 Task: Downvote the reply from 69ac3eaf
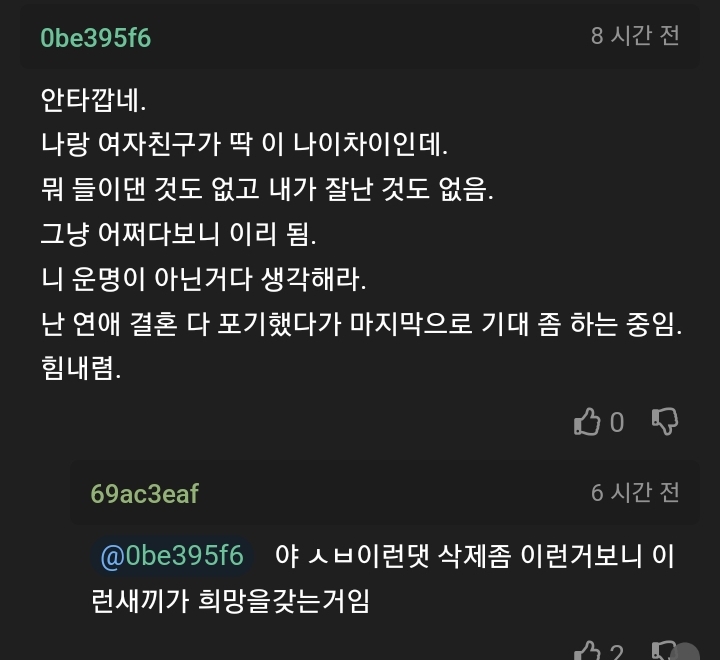[x=663, y=652]
